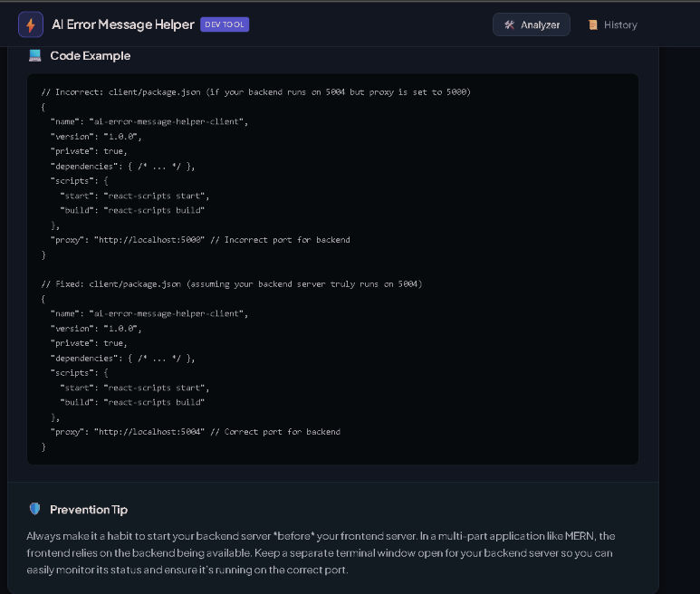
Task: Click the '// Incorrect: client/package.json' comment line
Action: [x=255, y=92]
